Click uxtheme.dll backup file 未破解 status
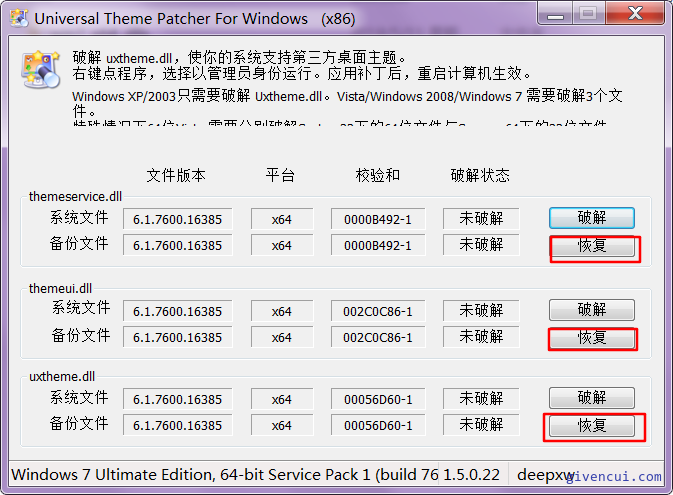The height and width of the screenshot is (495, 673). click(x=481, y=425)
